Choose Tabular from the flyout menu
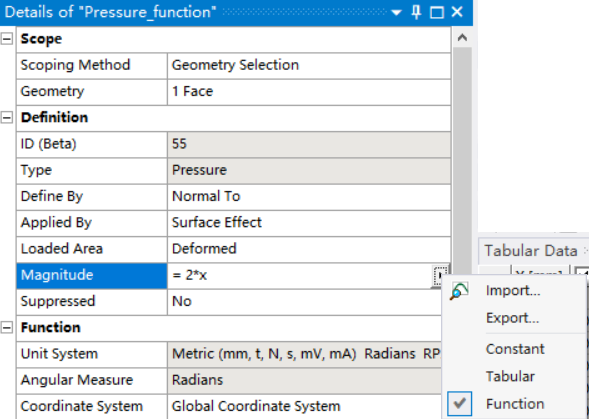The image size is (599, 419). tap(510, 376)
